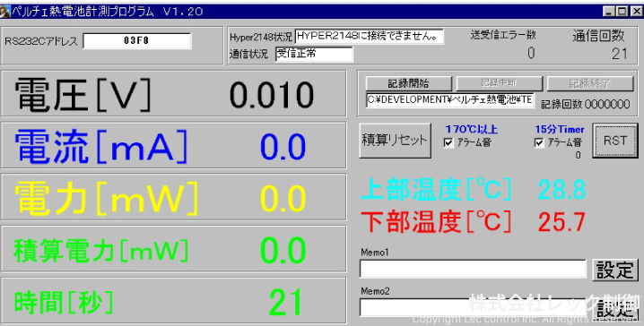Click the 通信状況 field showing 受信正常

click(x=314, y=54)
